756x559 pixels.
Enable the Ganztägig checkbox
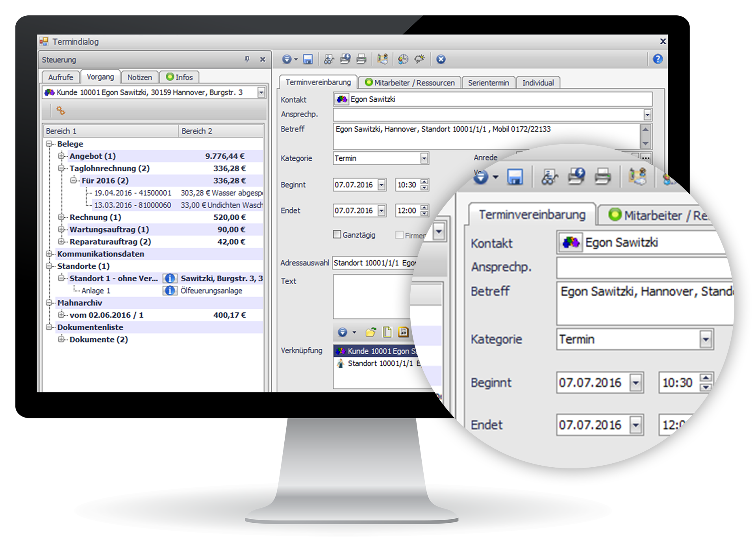tap(337, 234)
